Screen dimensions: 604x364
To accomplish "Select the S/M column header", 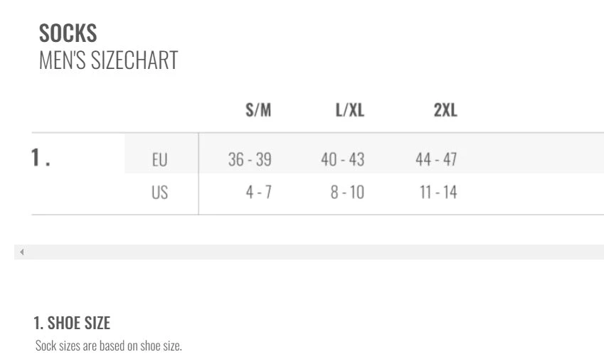I will [x=258, y=111].
